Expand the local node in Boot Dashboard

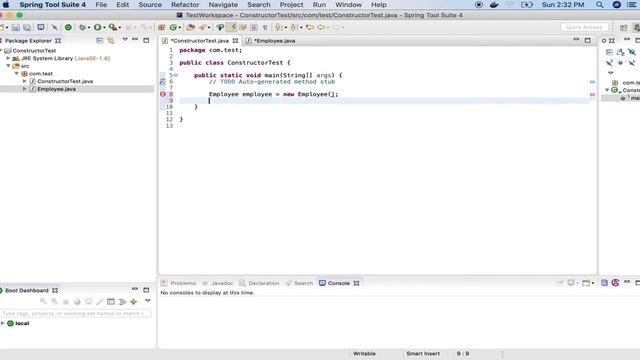tap(3, 323)
